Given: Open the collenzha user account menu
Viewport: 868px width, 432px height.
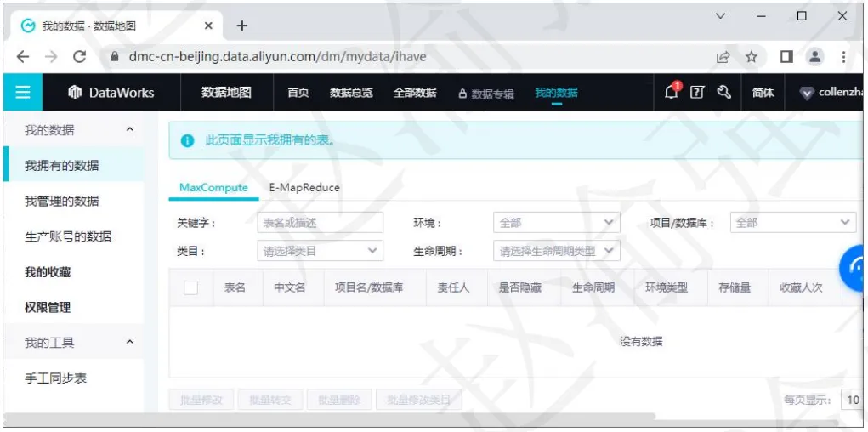Looking at the screenshot, I should click(831, 93).
